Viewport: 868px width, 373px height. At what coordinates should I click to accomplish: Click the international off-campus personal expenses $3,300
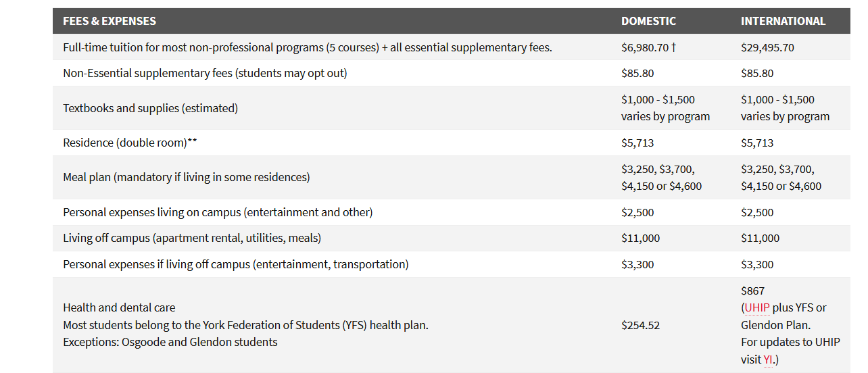pos(757,265)
